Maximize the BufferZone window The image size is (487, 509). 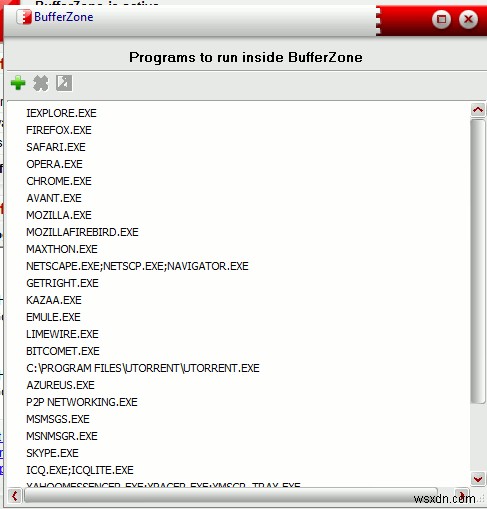coord(441,19)
